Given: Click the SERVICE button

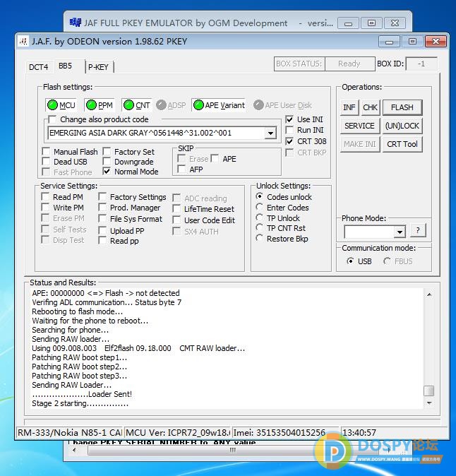Looking at the screenshot, I should 359,126.
